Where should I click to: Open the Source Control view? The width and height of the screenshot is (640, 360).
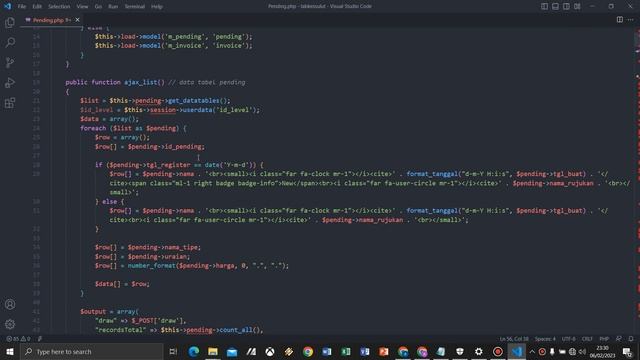pos(10,62)
